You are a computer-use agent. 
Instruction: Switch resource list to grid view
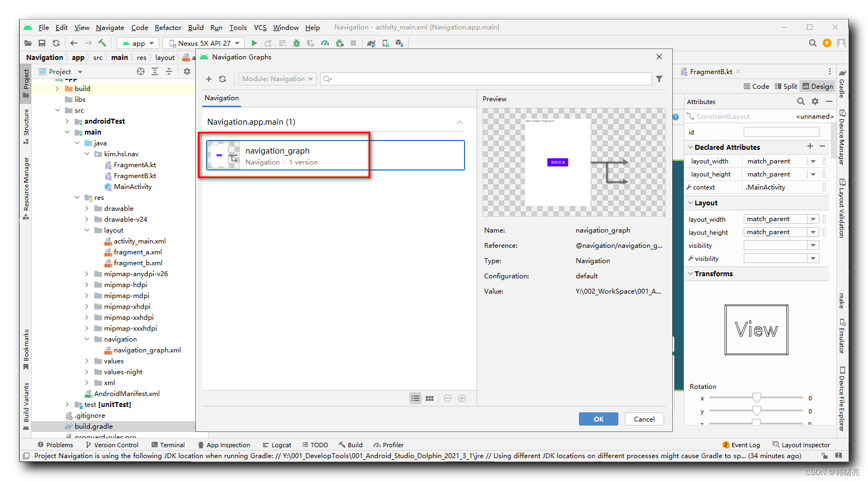pos(430,398)
